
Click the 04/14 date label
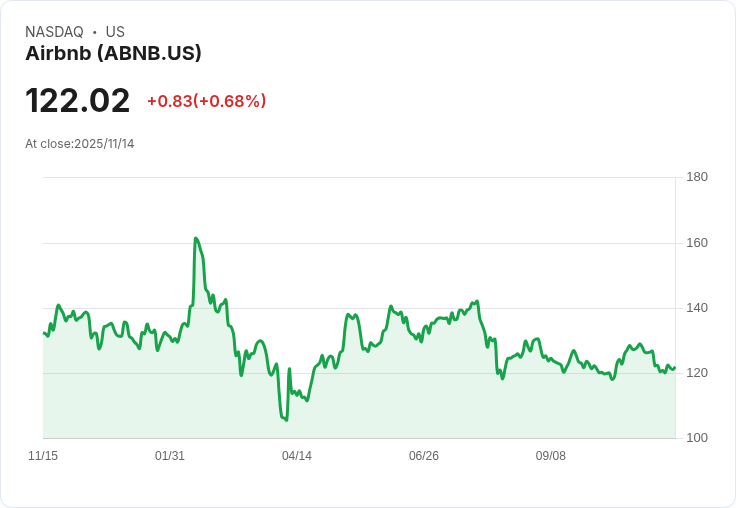click(x=297, y=456)
